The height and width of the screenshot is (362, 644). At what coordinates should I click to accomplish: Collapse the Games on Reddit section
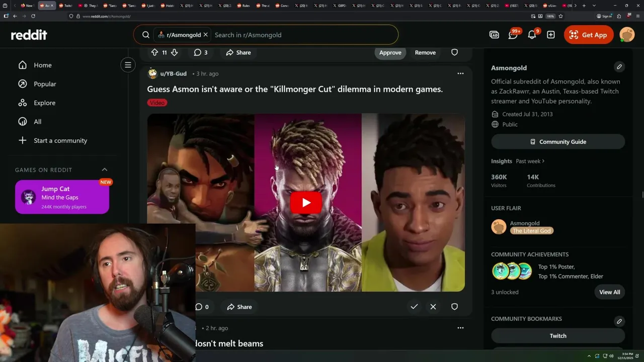105,169
